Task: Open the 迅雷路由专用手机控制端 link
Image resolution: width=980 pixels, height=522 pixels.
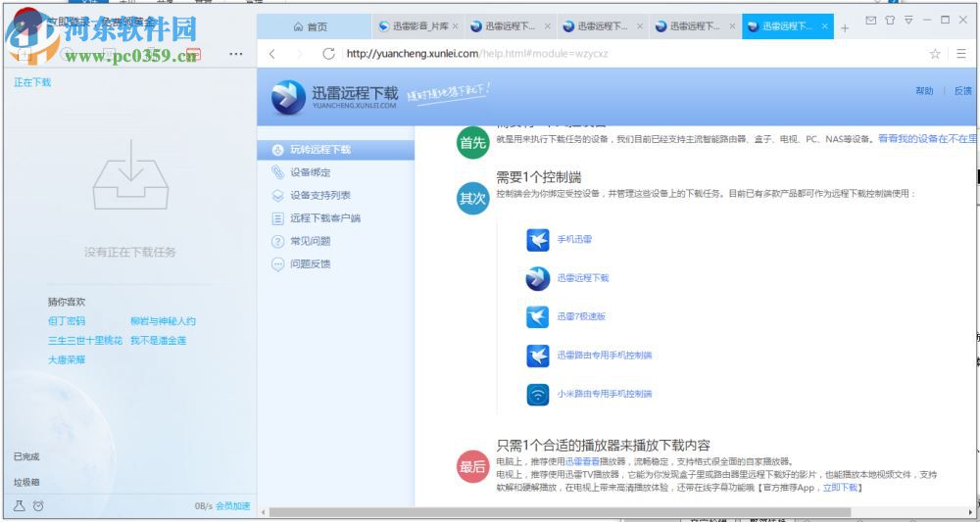Action: point(605,356)
